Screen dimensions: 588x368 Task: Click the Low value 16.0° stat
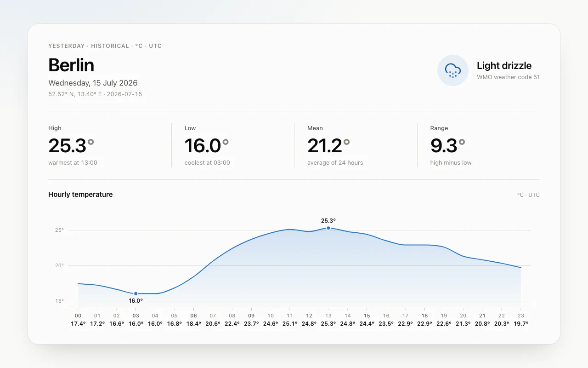tap(207, 146)
